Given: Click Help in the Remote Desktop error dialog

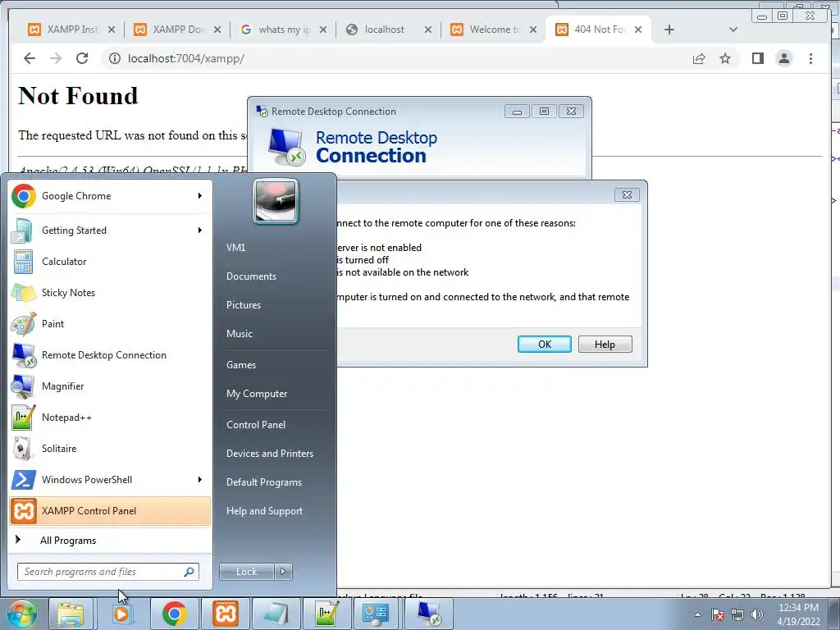Looking at the screenshot, I should pyautogui.click(x=605, y=345).
